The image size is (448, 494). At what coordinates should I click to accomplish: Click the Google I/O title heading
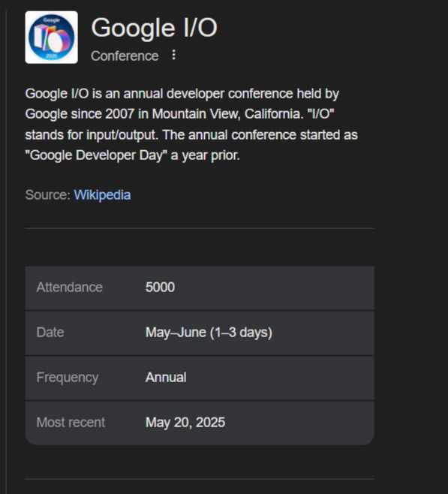click(154, 28)
